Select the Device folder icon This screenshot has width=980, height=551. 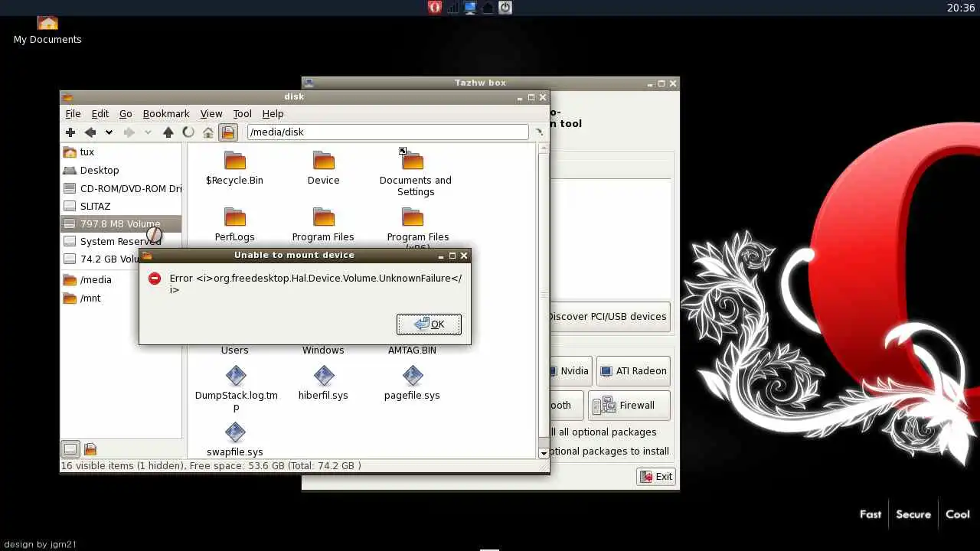(x=323, y=160)
